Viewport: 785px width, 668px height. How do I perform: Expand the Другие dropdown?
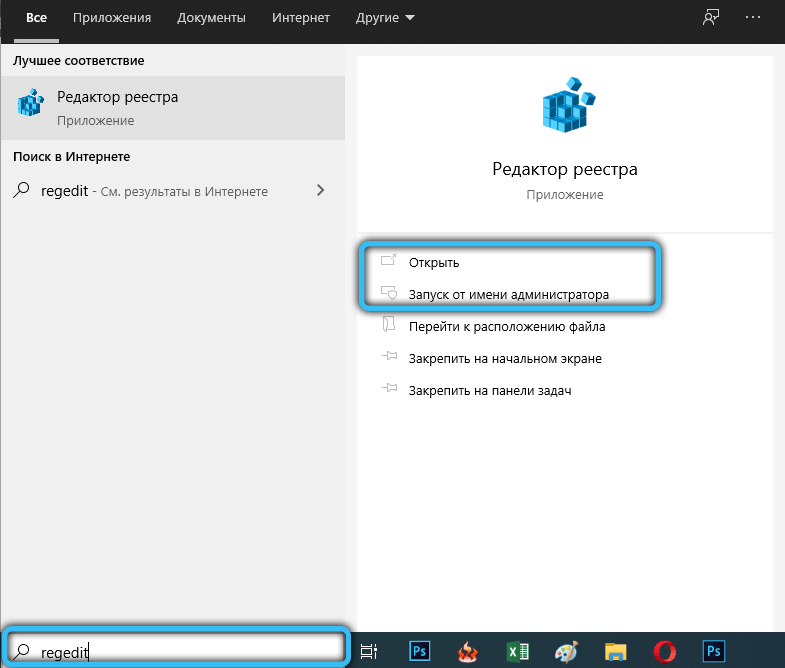coord(385,18)
